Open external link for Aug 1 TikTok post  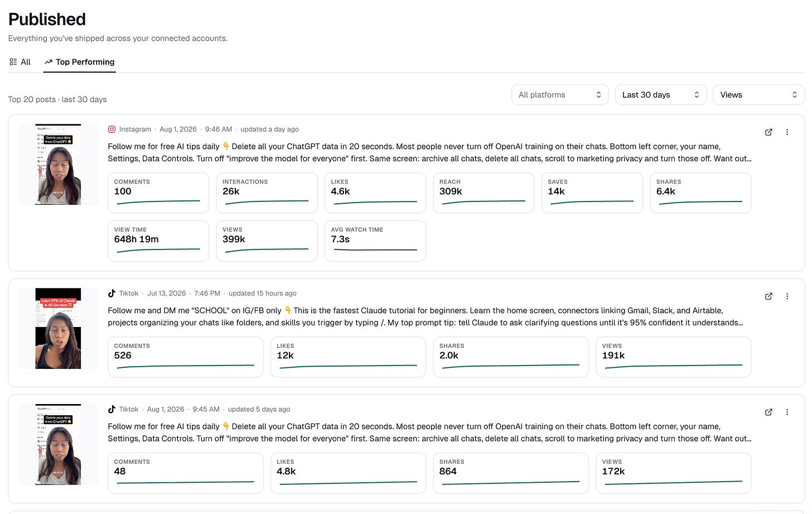pos(768,412)
